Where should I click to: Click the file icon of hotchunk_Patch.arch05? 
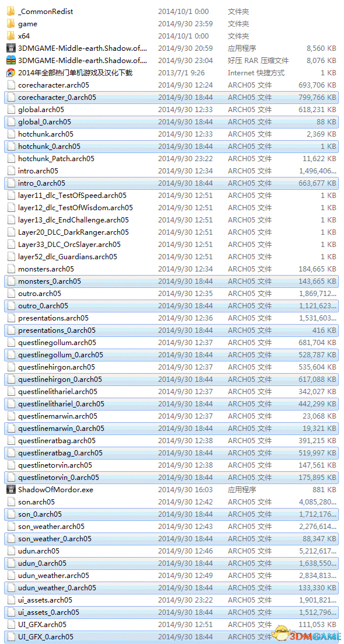pos(10,159)
